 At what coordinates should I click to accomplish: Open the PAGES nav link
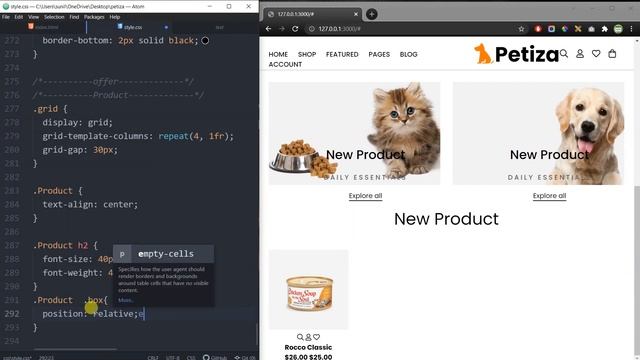379,54
